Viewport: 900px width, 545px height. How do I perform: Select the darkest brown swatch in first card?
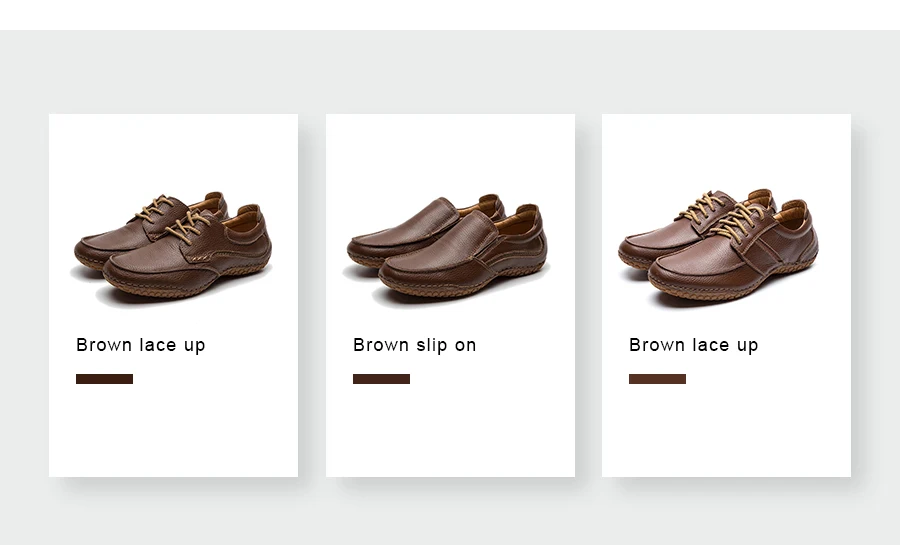pos(104,379)
